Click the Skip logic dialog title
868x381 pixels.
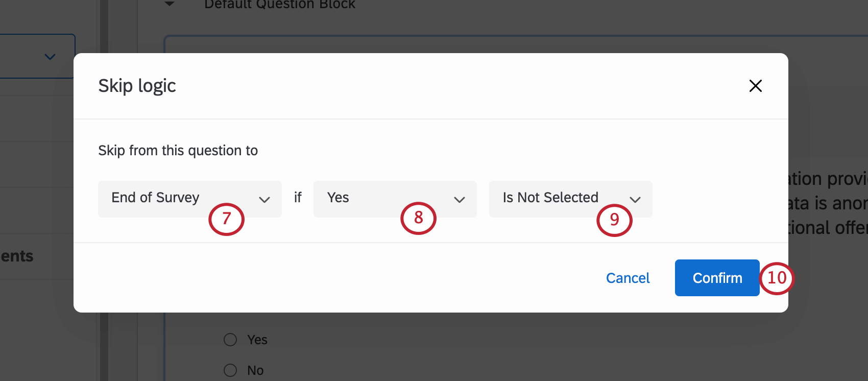pyautogui.click(x=137, y=85)
